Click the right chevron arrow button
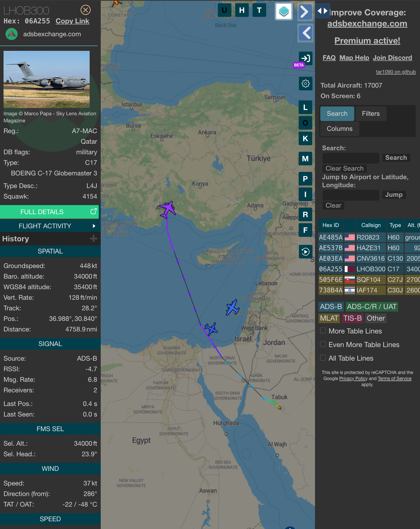Image resolution: width=420 pixels, height=529 pixels. (305, 12)
